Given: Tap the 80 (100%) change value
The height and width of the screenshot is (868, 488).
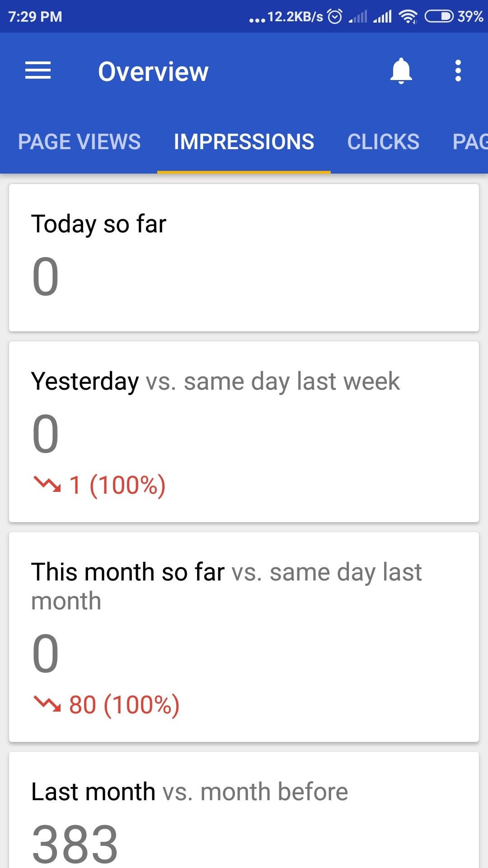Looking at the screenshot, I should pos(124,704).
